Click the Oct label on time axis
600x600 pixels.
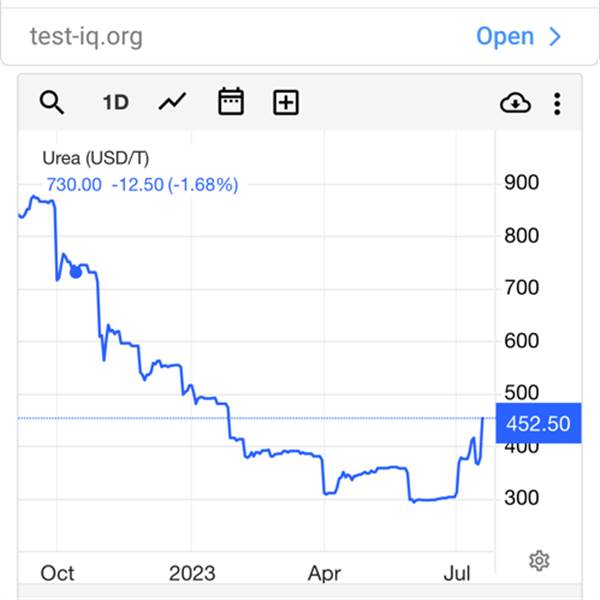coord(57,573)
